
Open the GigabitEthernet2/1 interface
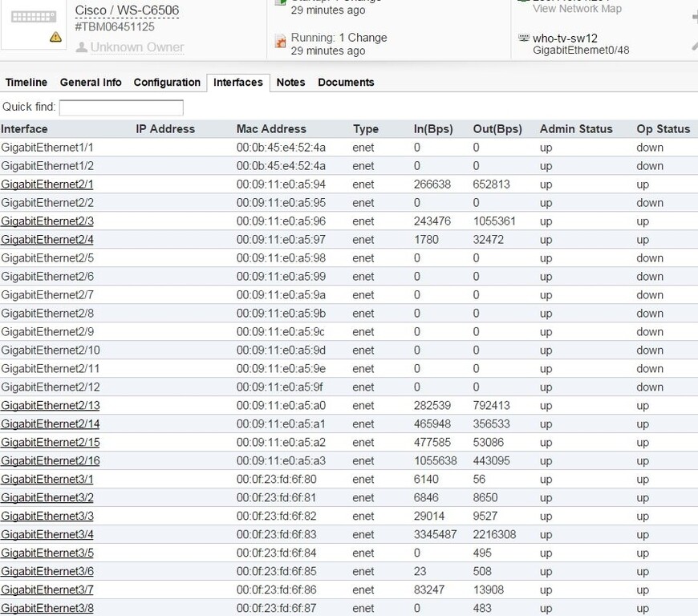click(x=46, y=184)
